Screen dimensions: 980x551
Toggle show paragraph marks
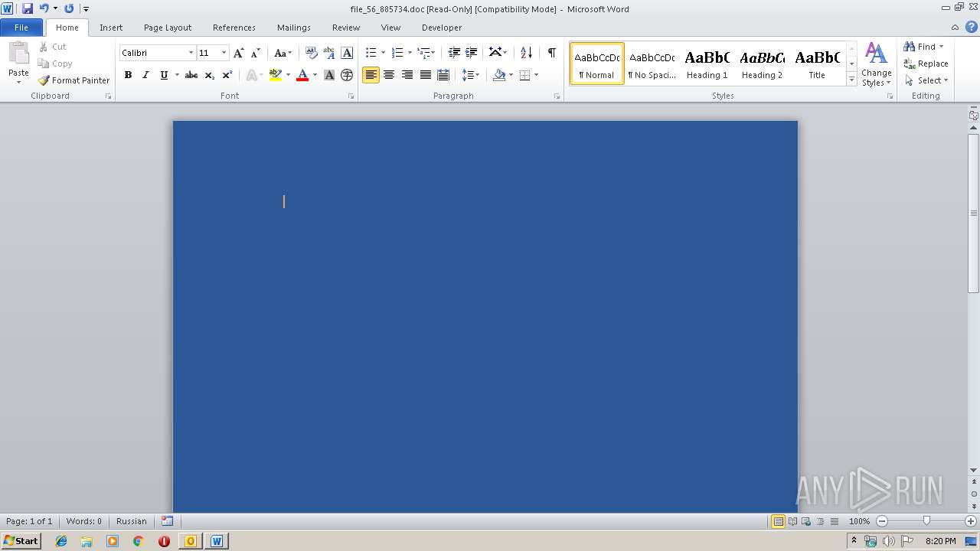(x=551, y=53)
